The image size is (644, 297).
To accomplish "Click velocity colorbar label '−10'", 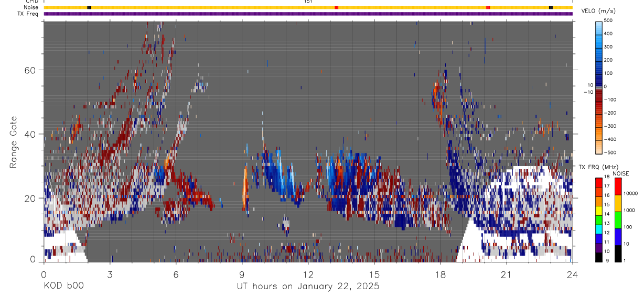I will 588,92.
